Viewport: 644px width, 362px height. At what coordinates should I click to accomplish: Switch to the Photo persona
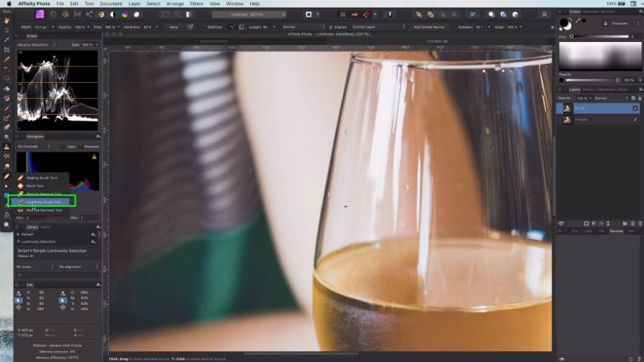point(40,14)
